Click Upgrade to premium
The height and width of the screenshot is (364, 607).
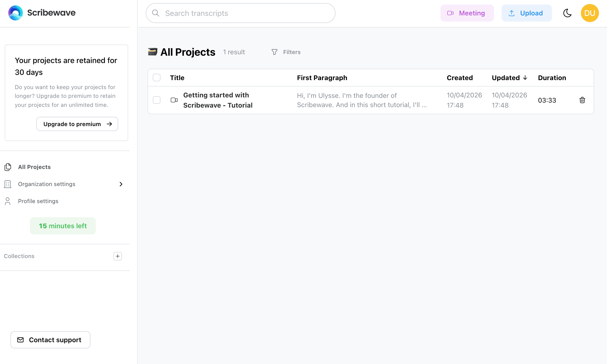(77, 124)
